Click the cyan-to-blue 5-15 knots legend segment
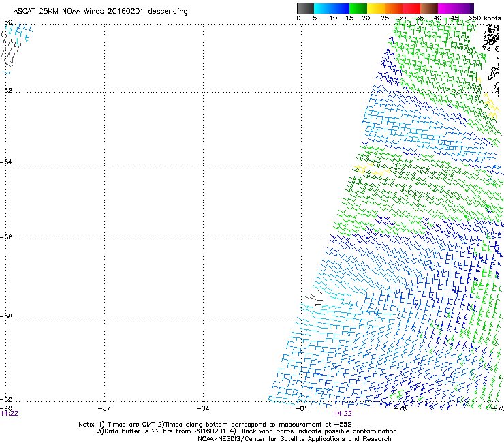504x443 pixels. click(332, 8)
